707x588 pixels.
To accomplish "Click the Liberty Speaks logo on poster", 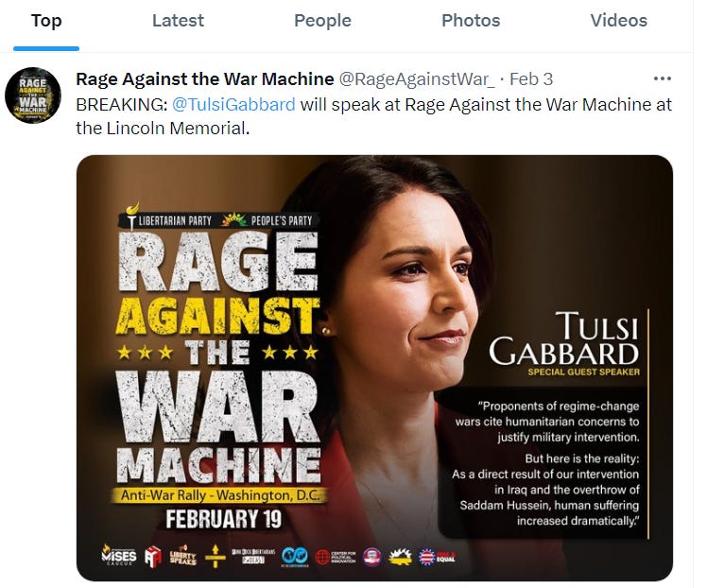I will pos(182,557).
